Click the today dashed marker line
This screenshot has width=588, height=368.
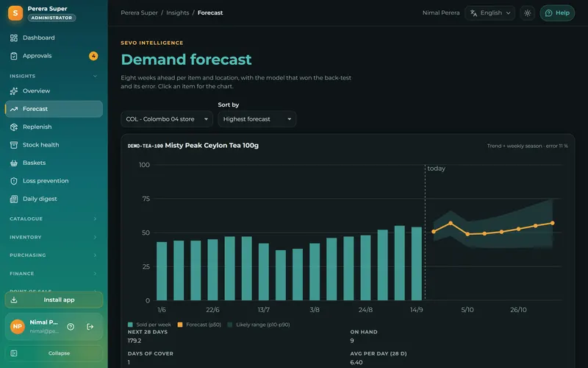click(x=425, y=232)
